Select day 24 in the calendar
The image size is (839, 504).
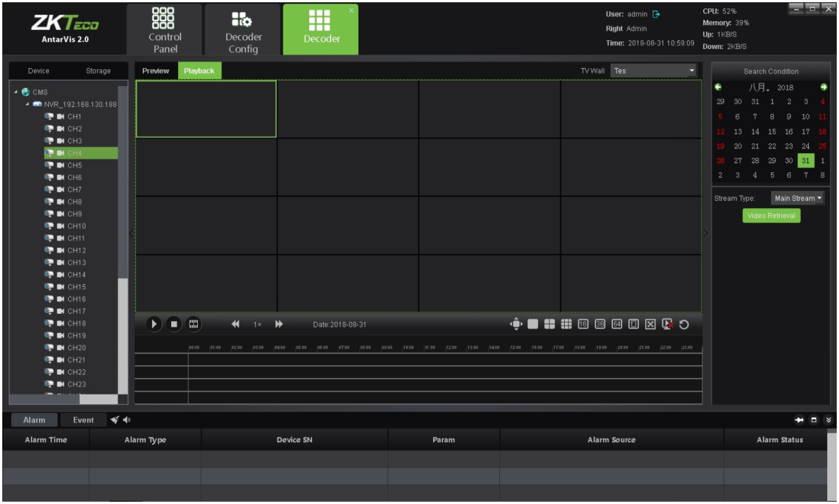point(805,146)
